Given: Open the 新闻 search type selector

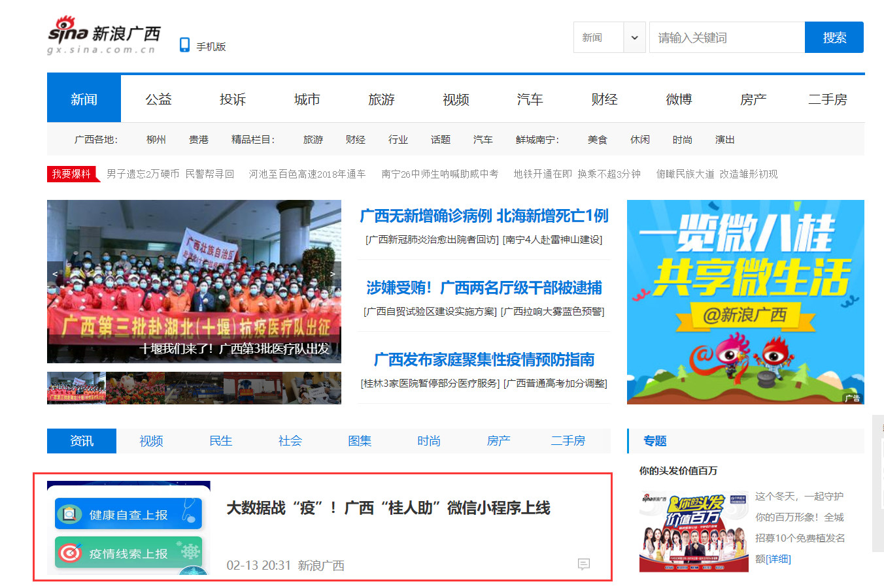Looking at the screenshot, I should pyautogui.click(x=598, y=38).
